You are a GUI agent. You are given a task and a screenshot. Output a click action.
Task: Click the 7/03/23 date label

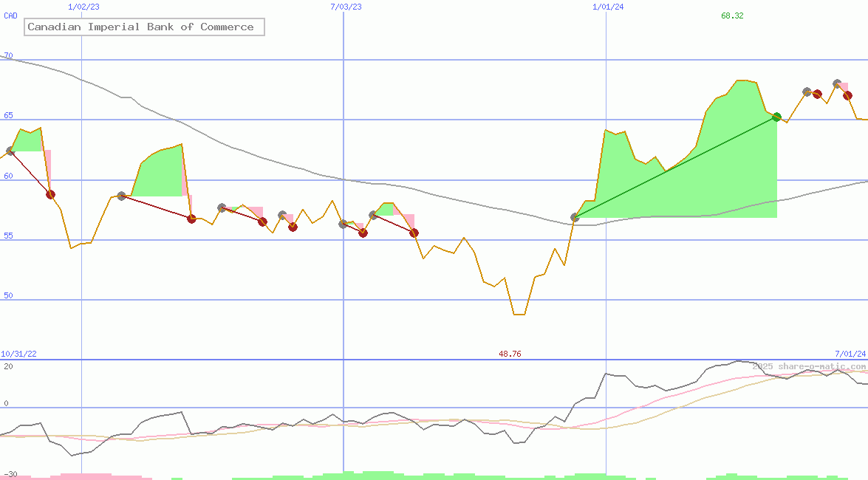pyautogui.click(x=346, y=7)
